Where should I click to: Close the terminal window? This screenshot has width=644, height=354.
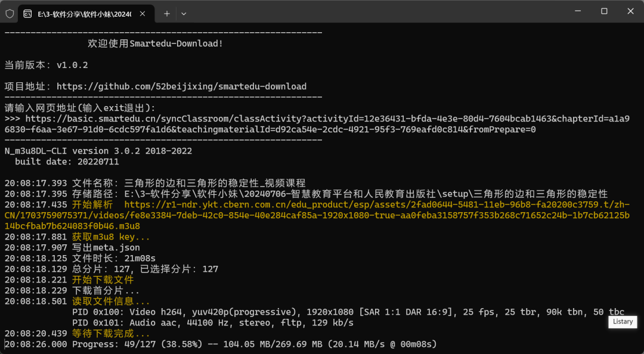pos(630,11)
